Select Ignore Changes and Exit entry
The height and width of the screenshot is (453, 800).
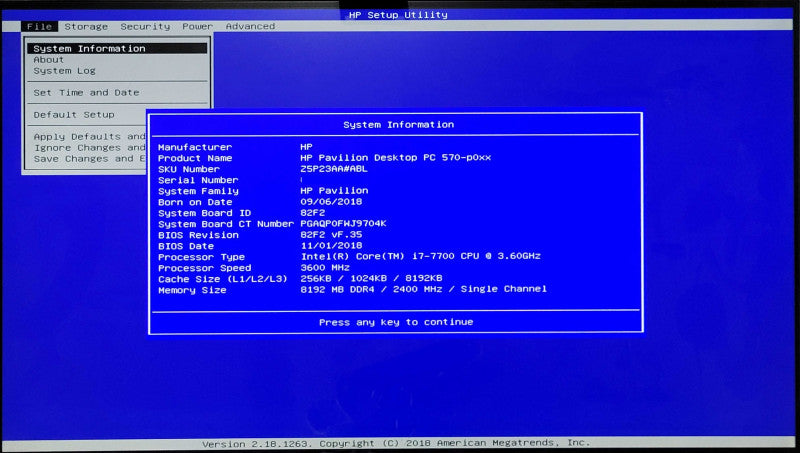point(90,148)
